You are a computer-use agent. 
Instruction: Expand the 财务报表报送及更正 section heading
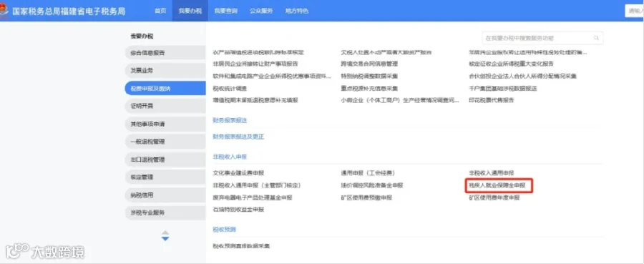[238, 137]
